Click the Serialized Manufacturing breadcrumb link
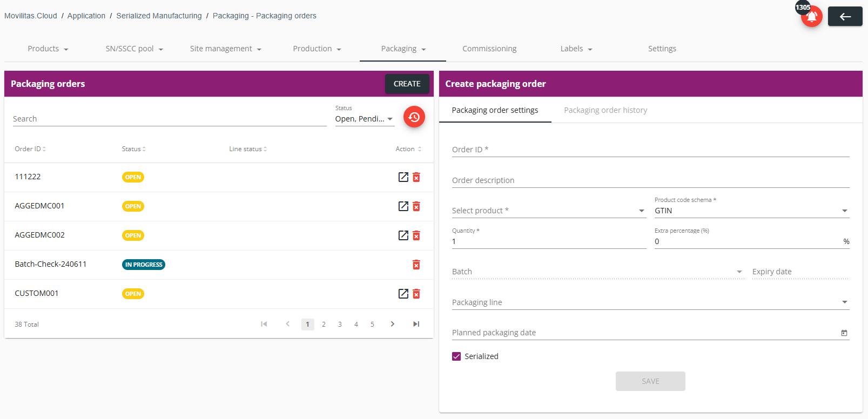The width and height of the screenshot is (868, 419). (159, 16)
